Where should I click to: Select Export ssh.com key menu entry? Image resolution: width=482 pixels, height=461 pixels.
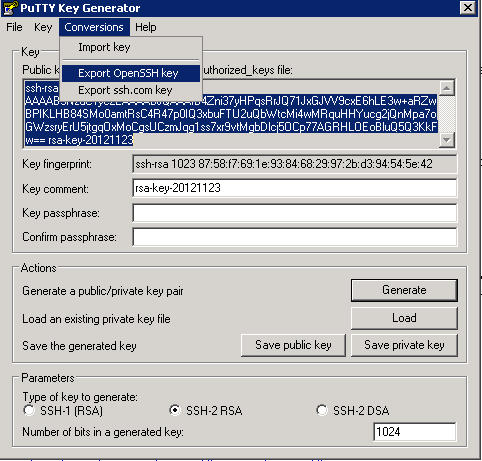tap(131, 90)
